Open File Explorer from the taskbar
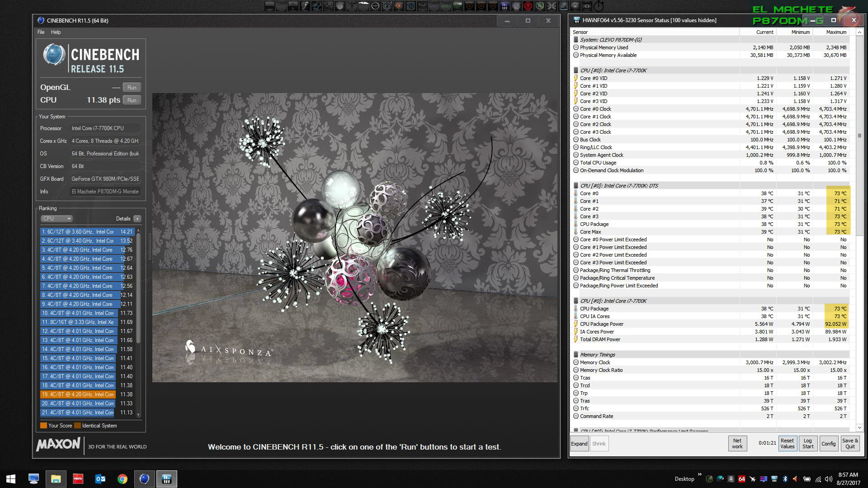868x488 pixels. click(x=56, y=479)
